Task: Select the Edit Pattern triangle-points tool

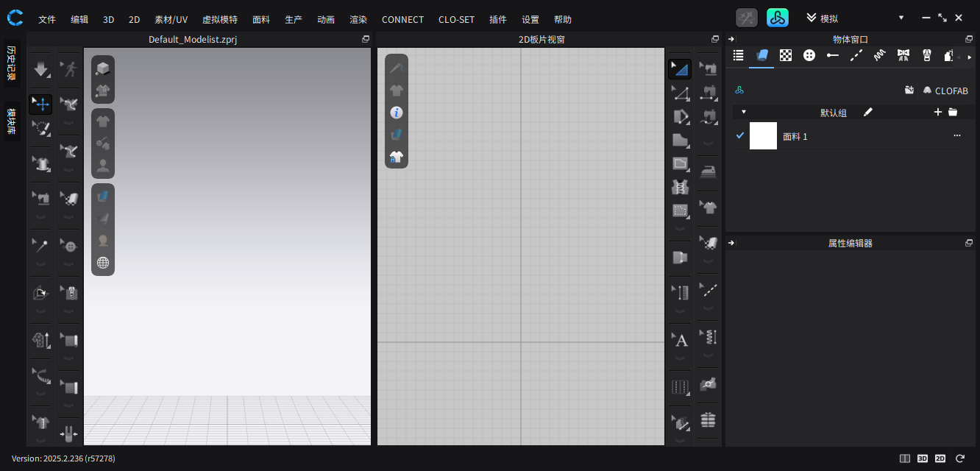Action: click(x=680, y=93)
